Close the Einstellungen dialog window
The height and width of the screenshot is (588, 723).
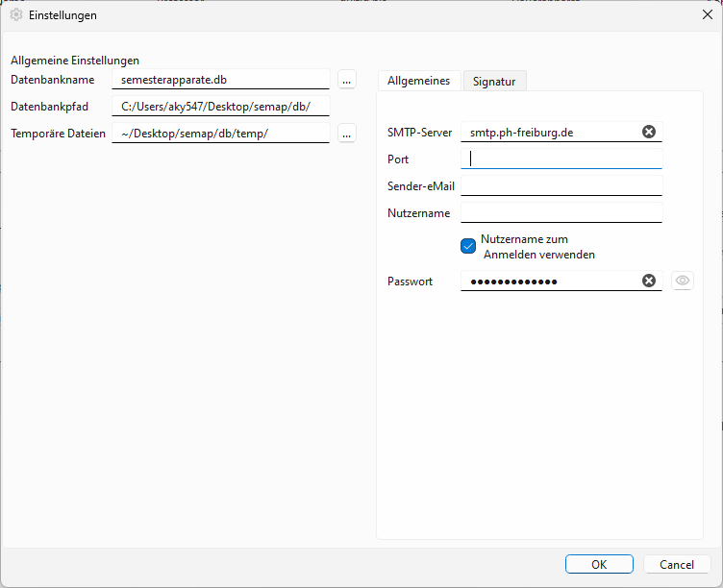click(x=707, y=14)
